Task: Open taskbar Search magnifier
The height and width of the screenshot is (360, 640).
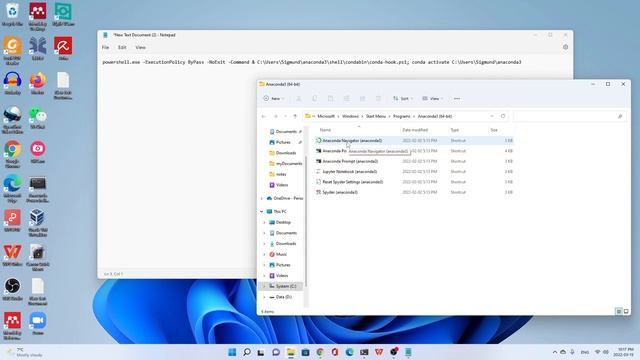Action: tap(247, 352)
